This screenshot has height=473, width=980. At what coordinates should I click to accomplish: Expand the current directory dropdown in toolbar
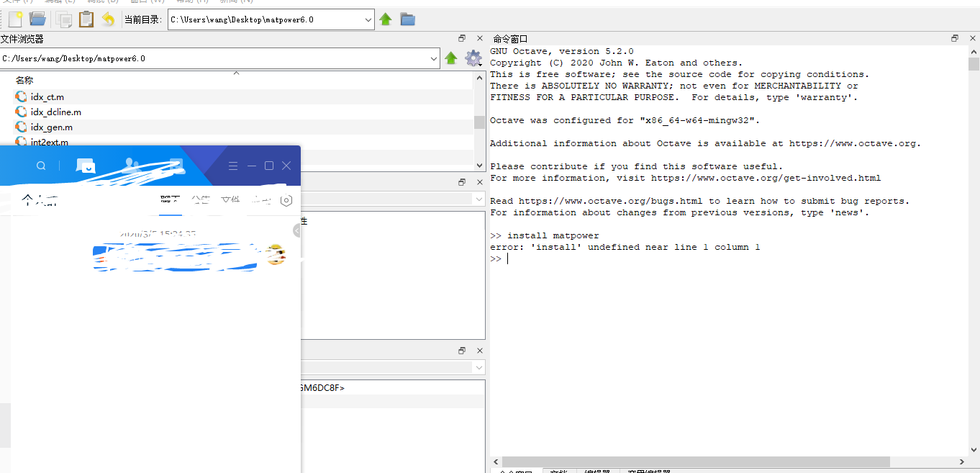point(368,19)
